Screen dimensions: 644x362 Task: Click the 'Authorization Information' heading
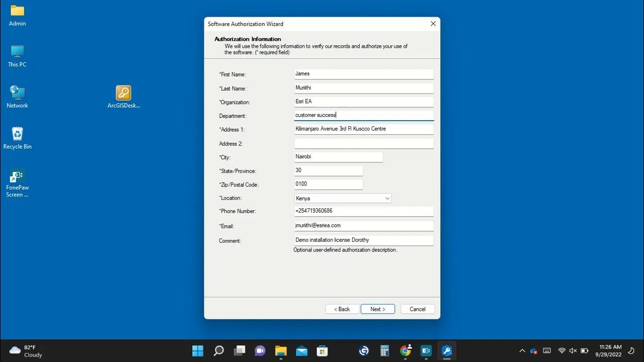tap(248, 39)
